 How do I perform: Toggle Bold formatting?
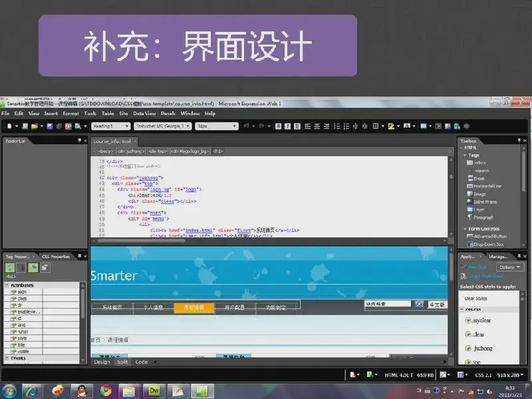[278, 126]
